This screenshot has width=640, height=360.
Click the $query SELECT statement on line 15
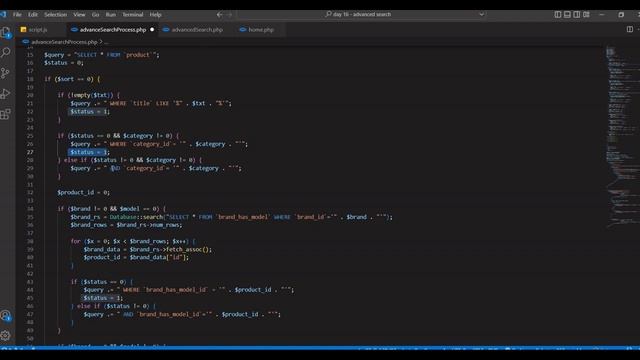(x=102, y=55)
